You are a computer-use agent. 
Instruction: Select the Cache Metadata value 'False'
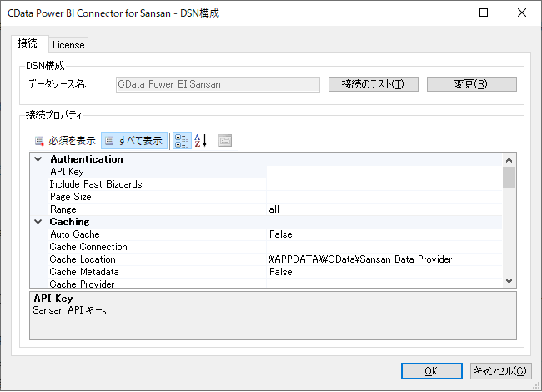tap(281, 272)
